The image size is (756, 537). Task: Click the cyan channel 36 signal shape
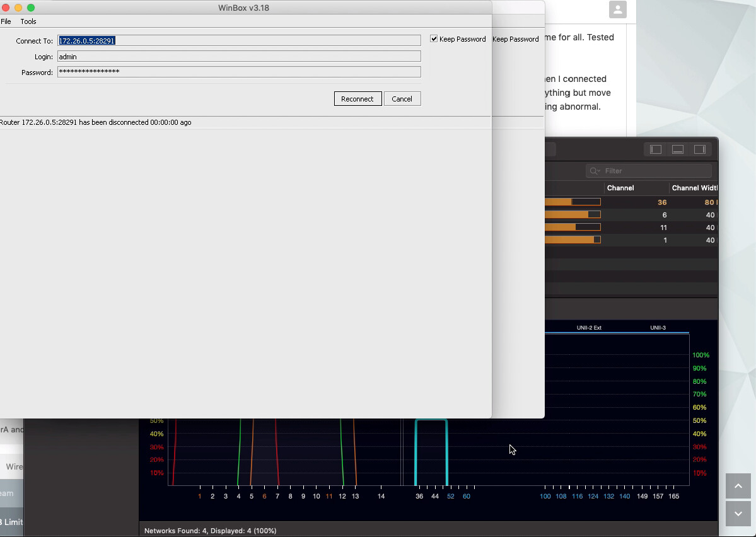[431, 452]
